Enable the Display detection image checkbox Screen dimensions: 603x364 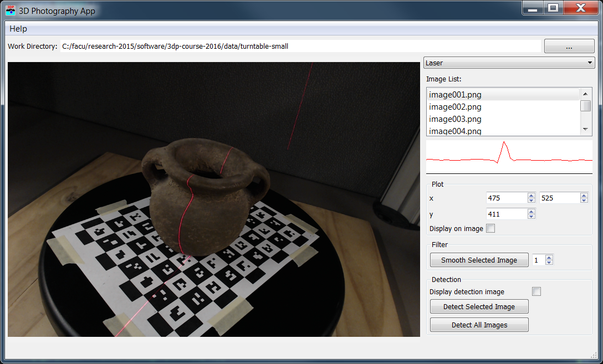(536, 292)
